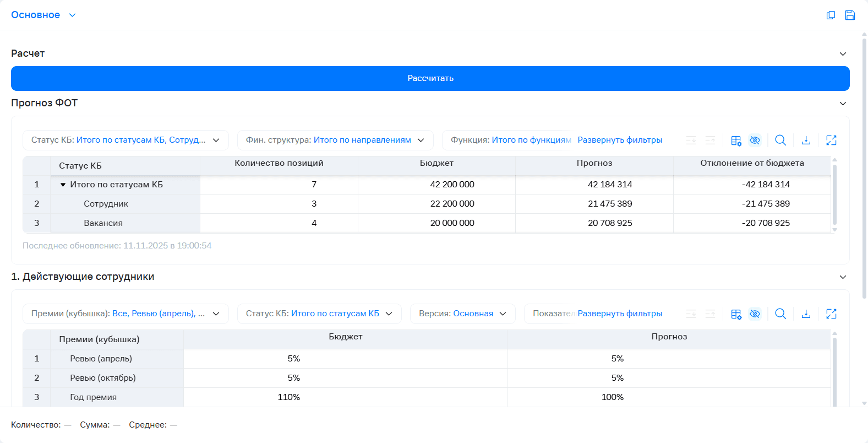
Task: Open table settings icon in Прогноз ФОТ toolbar
Action: click(x=736, y=141)
